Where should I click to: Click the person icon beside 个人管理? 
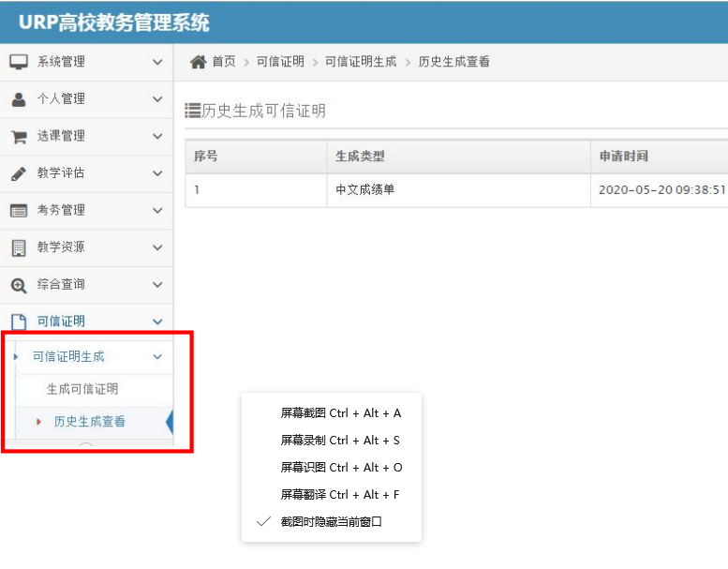tap(19, 99)
